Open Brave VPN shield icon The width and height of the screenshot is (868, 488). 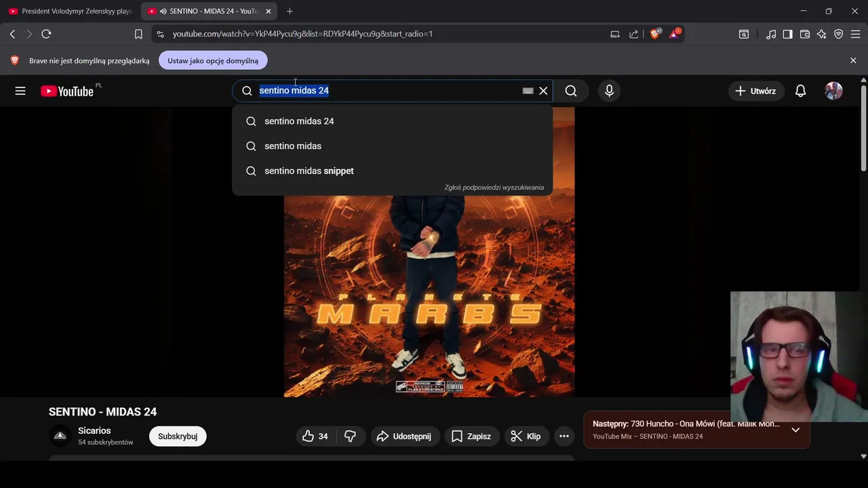pyautogui.click(x=839, y=34)
